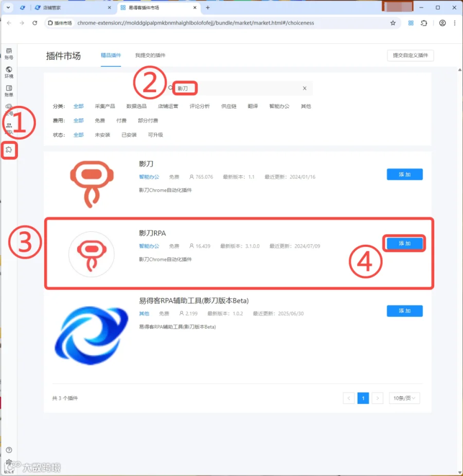
Task: Click the 影刀 plugin logo thumbnail
Action: click(92, 184)
